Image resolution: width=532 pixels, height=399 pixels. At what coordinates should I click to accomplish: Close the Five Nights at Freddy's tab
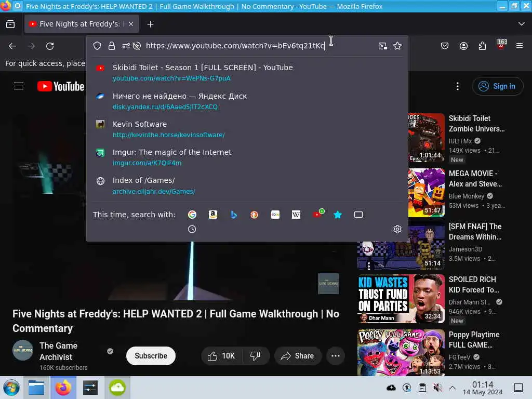131,24
